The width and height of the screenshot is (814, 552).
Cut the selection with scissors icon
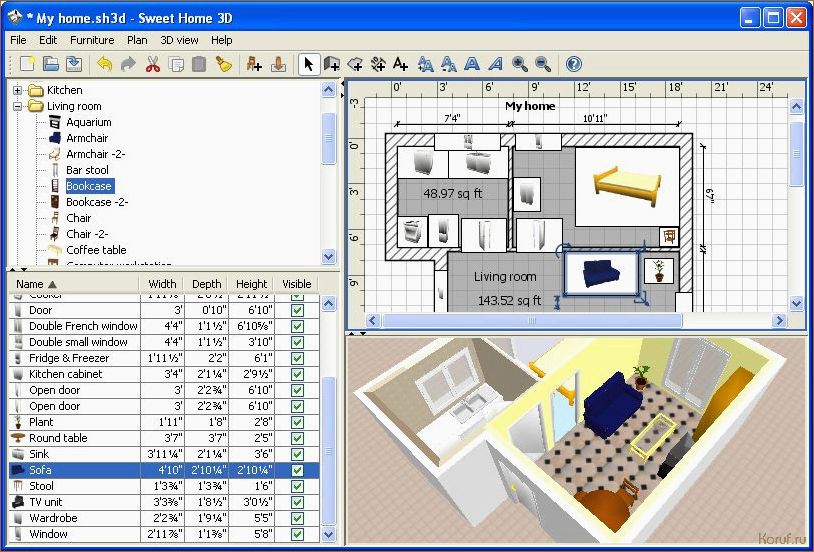[x=153, y=64]
